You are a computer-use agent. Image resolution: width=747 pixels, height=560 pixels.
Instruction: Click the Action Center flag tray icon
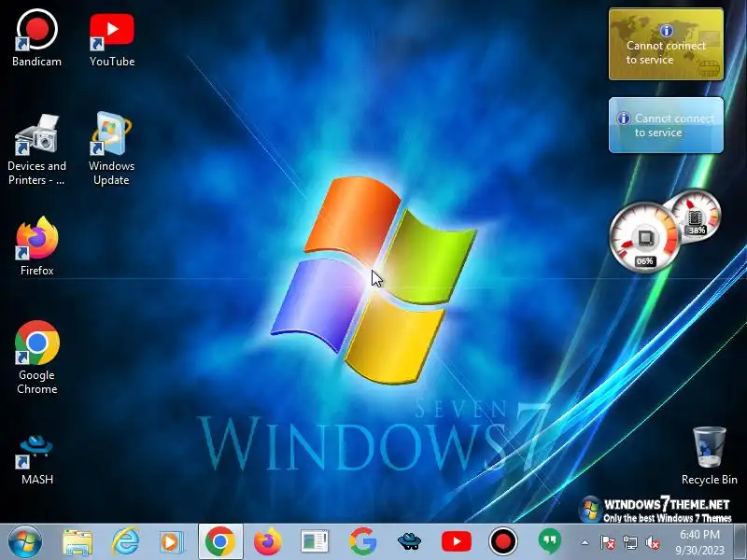tap(607, 542)
